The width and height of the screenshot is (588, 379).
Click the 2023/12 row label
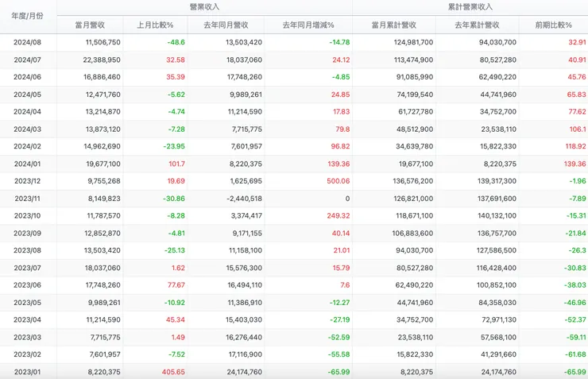pyautogui.click(x=27, y=181)
